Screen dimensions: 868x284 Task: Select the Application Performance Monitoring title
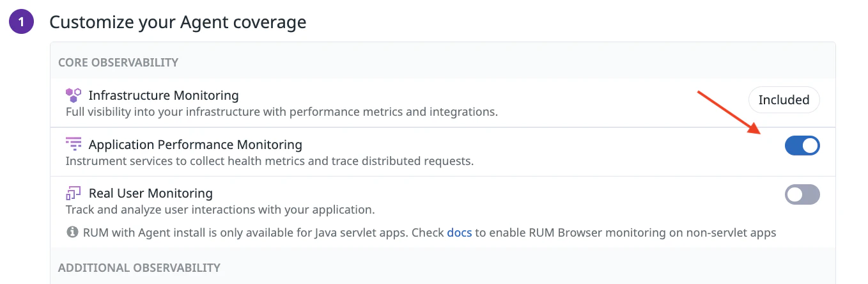coord(196,145)
